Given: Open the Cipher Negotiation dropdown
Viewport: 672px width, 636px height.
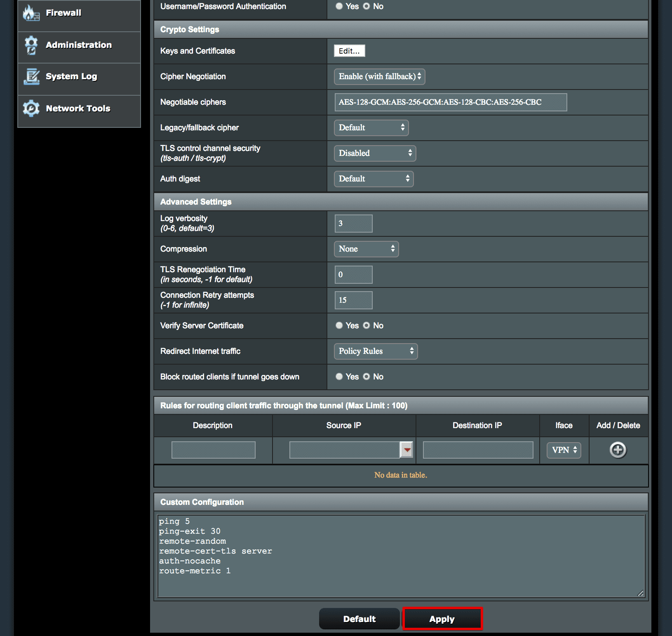Looking at the screenshot, I should [x=379, y=76].
